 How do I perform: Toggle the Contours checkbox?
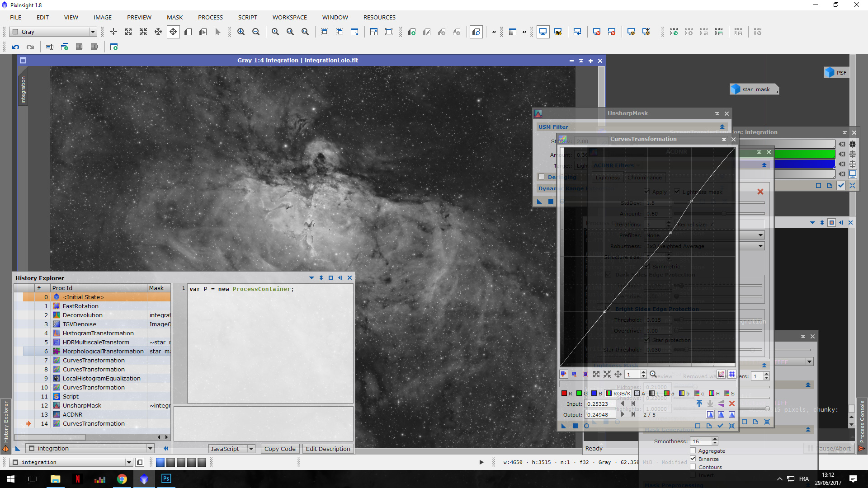(693, 467)
